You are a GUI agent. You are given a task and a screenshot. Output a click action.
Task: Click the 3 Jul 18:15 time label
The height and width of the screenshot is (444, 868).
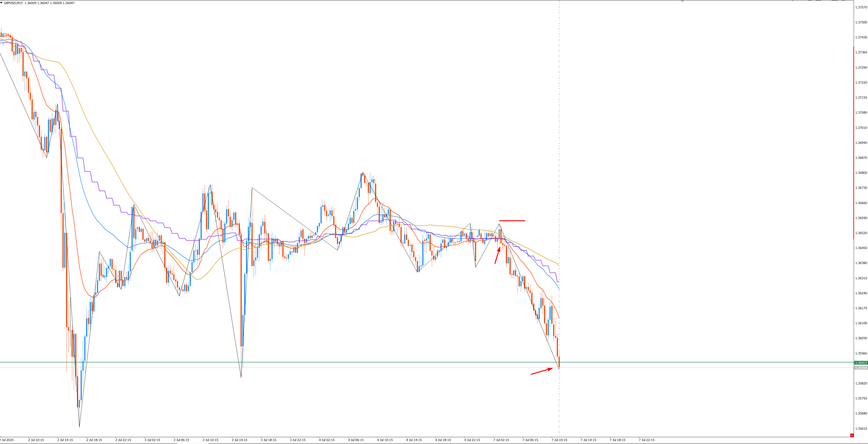(269, 440)
